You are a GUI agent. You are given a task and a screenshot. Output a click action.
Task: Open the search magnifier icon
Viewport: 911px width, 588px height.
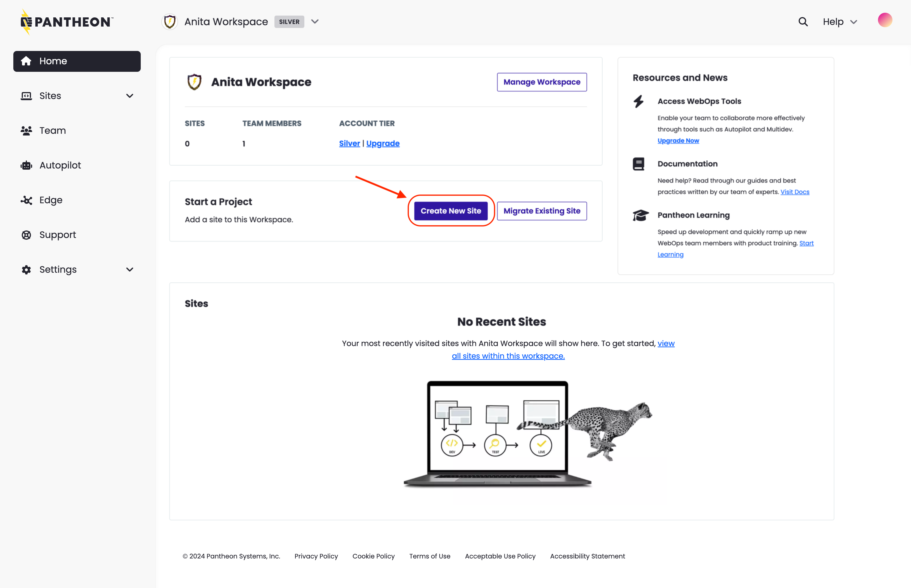(803, 22)
